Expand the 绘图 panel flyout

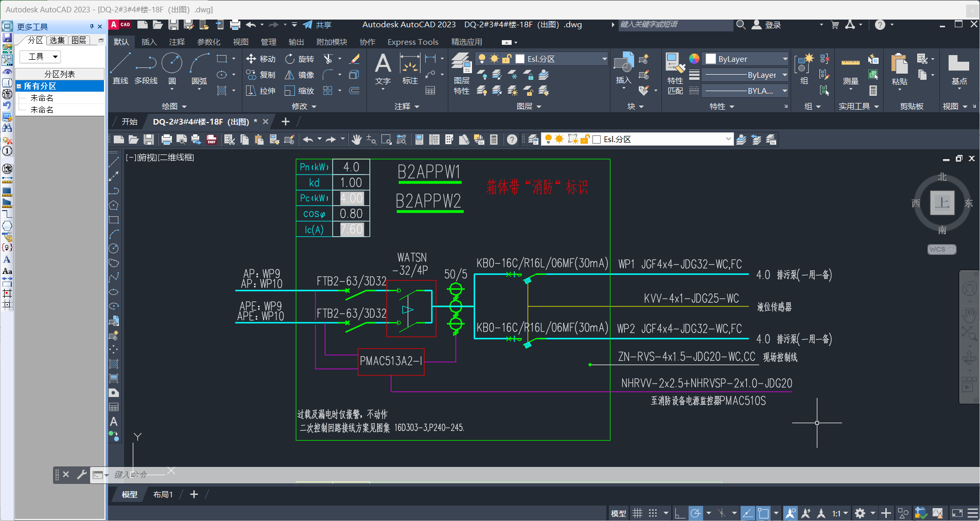click(173, 107)
